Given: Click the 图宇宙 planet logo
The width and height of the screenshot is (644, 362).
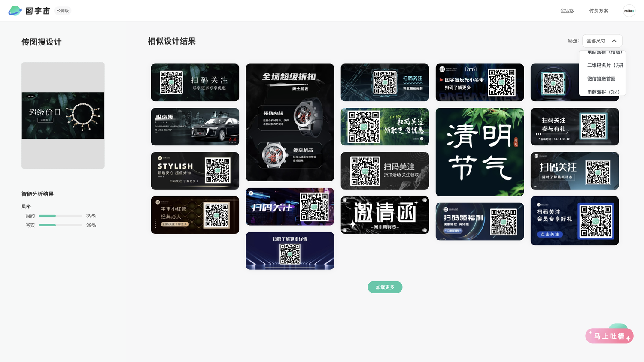Looking at the screenshot, I should tap(15, 10).
